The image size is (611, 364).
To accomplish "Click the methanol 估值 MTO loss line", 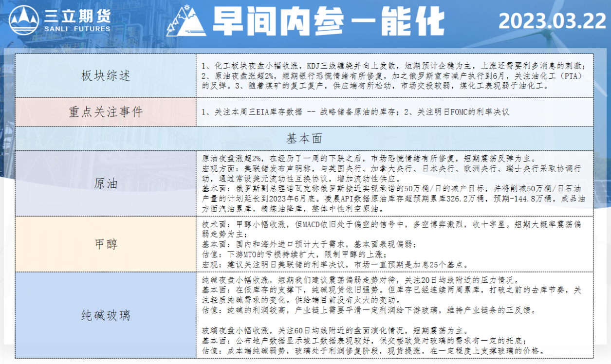I will click(x=295, y=255).
